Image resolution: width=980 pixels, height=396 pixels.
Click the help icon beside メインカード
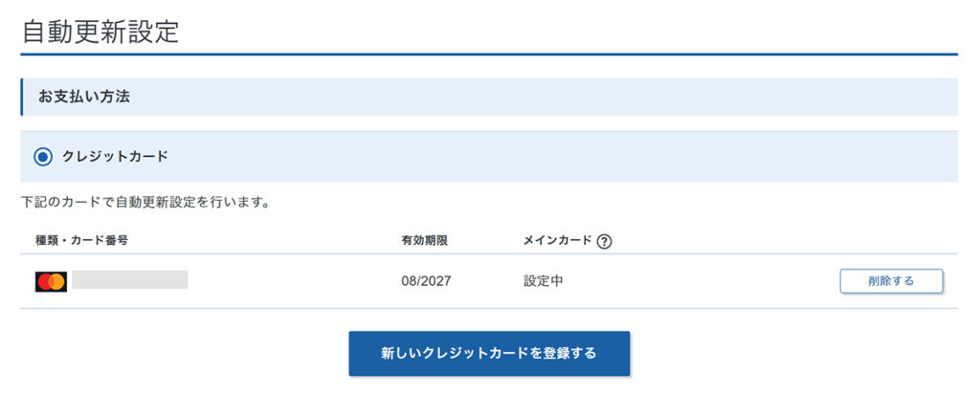tap(604, 241)
